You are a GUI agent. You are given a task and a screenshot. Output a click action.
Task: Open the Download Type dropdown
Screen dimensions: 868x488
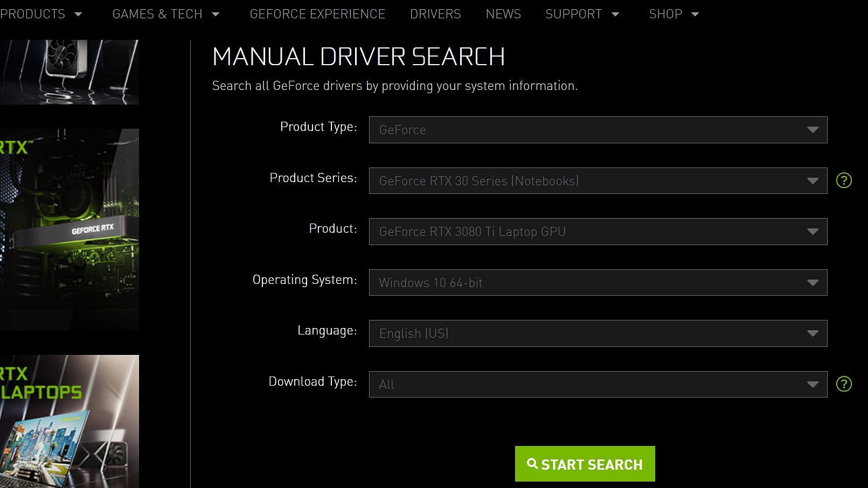[598, 384]
